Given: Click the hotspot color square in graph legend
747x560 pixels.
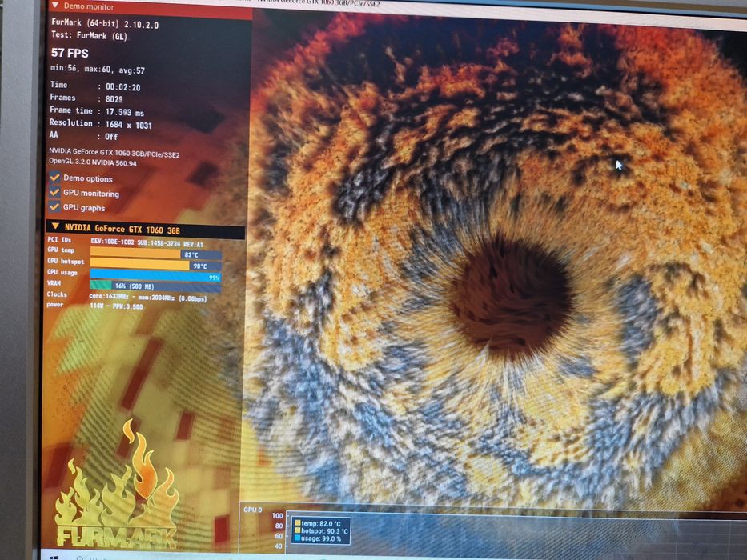Looking at the screenshot, I should coord(298,530).
